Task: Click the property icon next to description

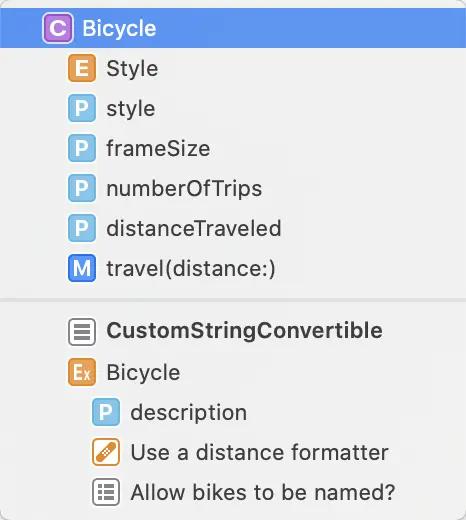Action: 106,412
